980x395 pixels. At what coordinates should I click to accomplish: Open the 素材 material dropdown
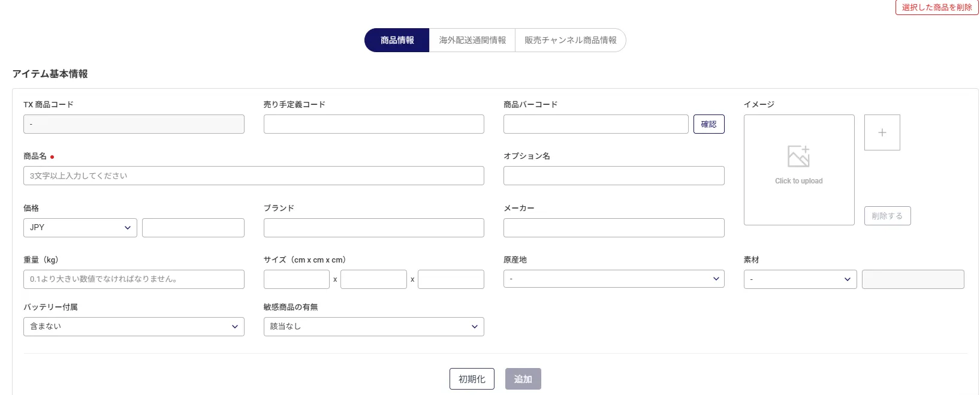point(800,279)
